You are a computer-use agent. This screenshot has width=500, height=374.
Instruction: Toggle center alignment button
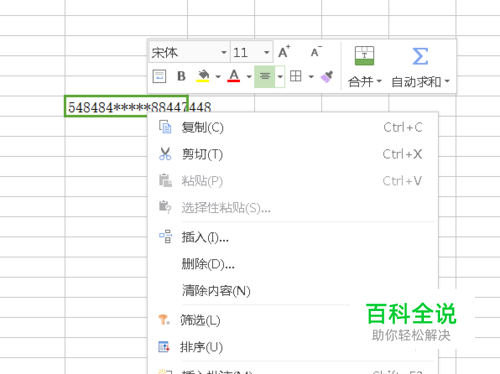coord(265,76)
